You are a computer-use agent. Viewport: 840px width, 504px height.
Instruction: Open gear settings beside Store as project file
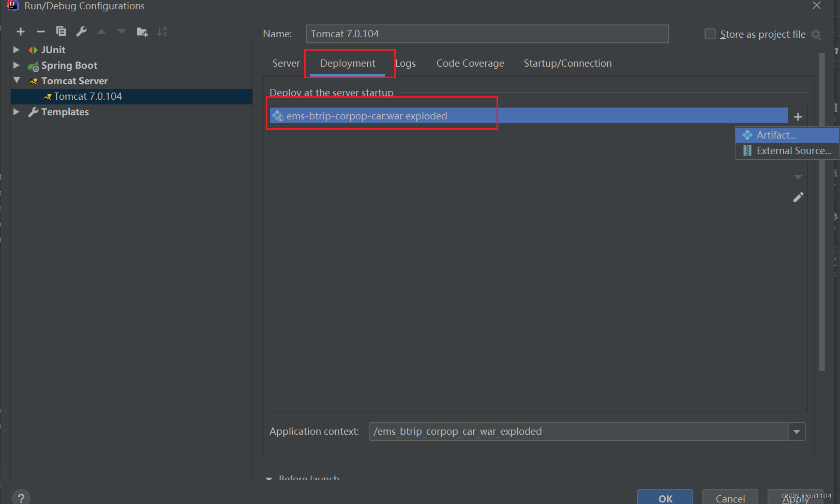pyautogui.click(x=816, y=35)
